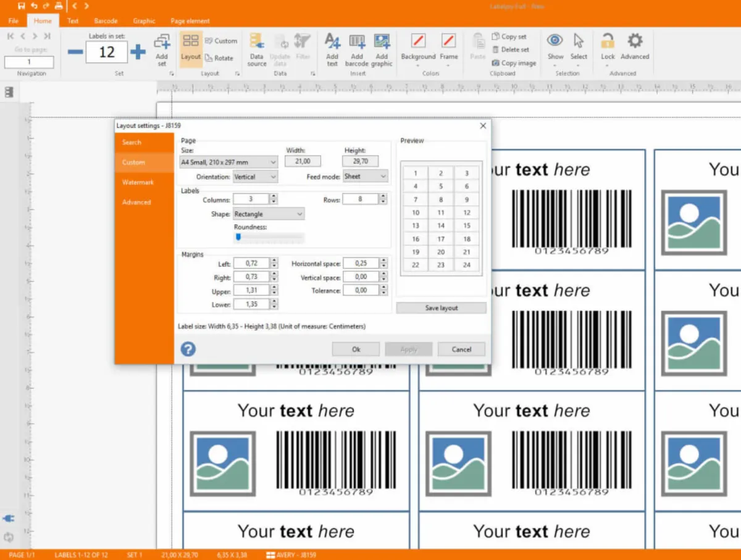Image resolution: width=741 pixels, height=560 pixels.
Task: Adjust the Roundness slider
Action: pyautogui.click(x=238, y=236)
